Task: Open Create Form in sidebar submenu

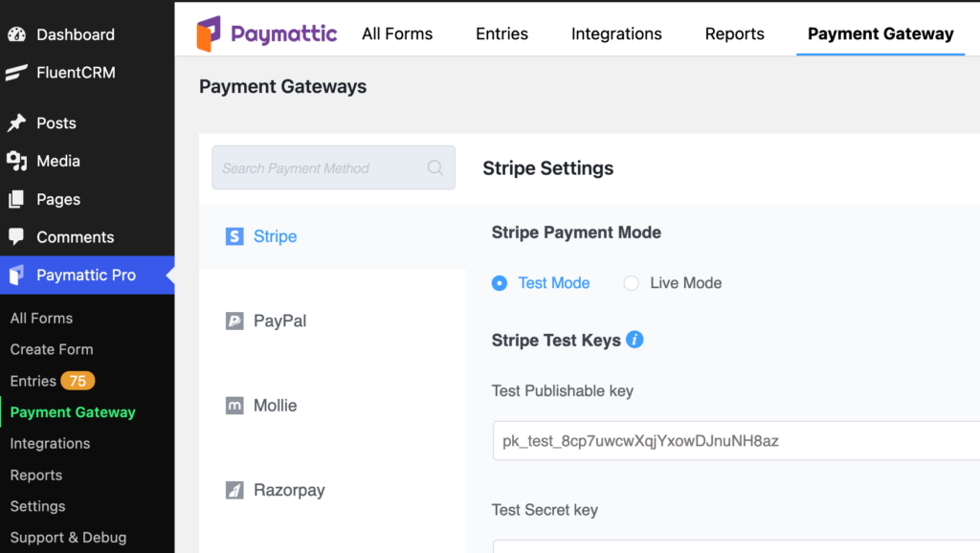Action: (x=52, y=349)
